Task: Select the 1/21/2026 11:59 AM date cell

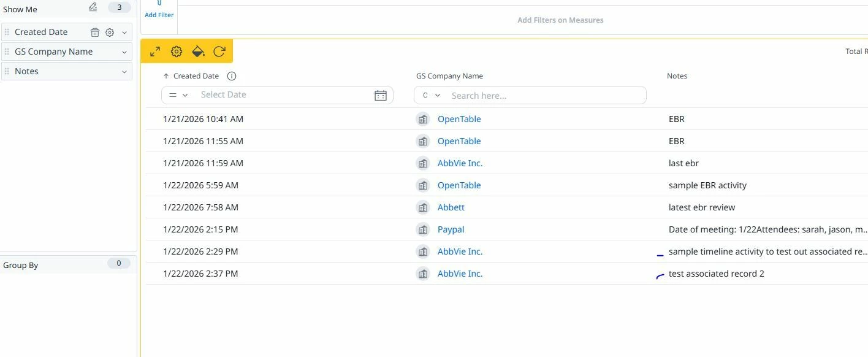Action: 203,163
